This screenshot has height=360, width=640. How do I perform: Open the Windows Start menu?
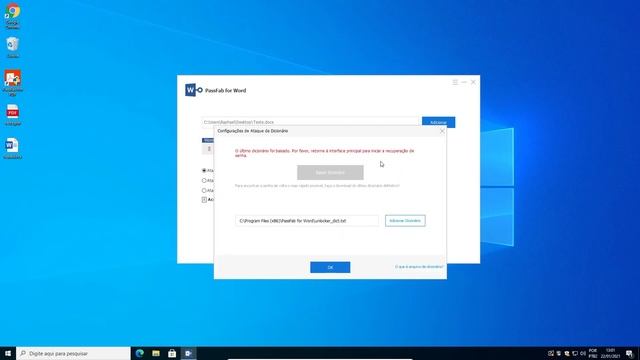pos(8,353)
